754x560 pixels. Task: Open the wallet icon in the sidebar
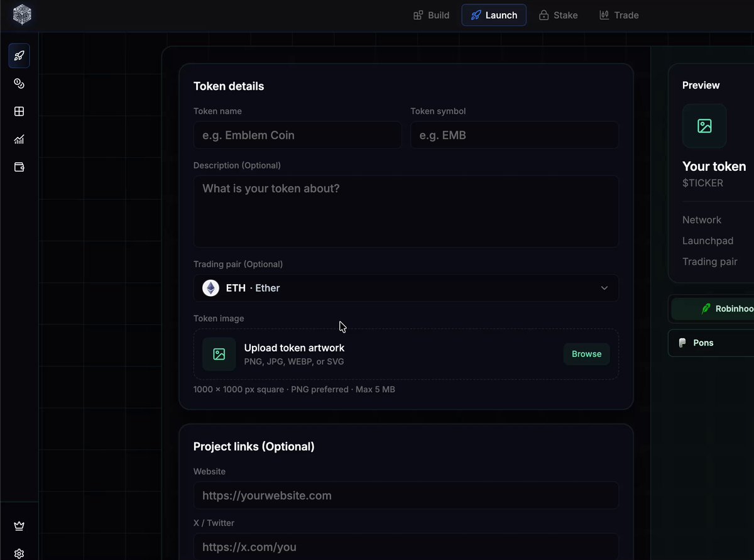pyautogui.click(x=19, y=167)
